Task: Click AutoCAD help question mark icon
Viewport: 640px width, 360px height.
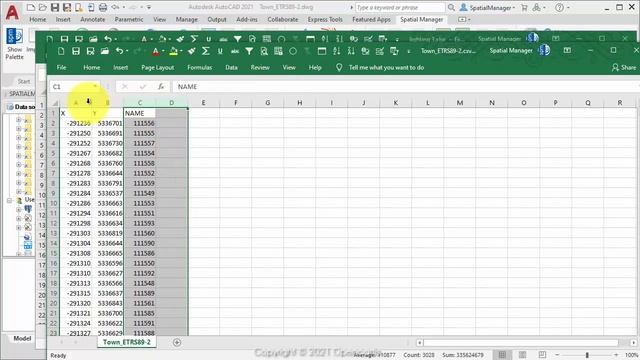Action: 560,7
